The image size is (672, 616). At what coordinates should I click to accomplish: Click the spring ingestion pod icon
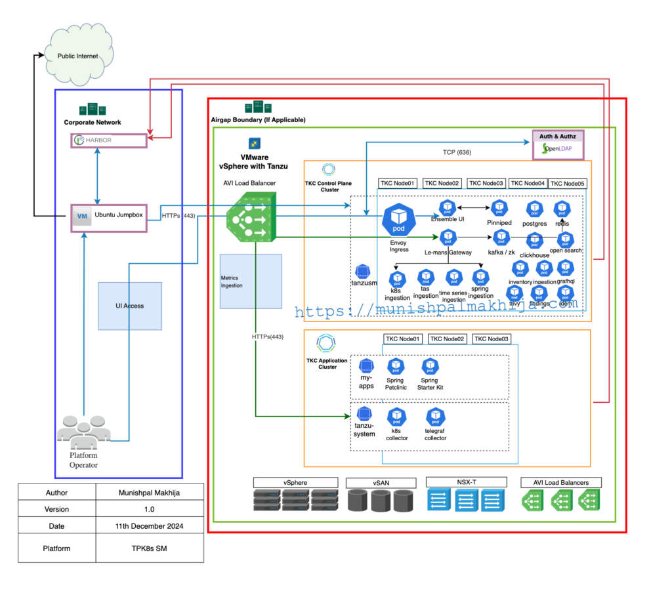pyautogui.click(x=480, y=277)
